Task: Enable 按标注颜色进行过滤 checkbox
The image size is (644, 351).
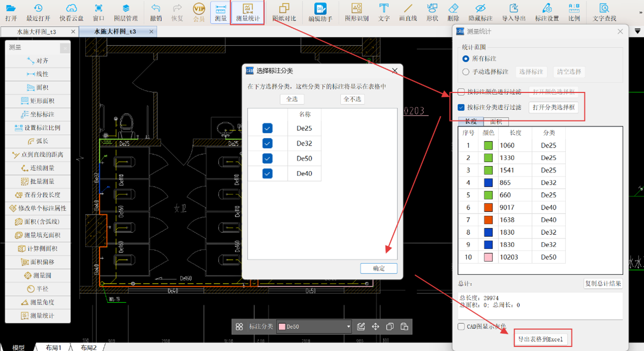Action: click(461, 92)
